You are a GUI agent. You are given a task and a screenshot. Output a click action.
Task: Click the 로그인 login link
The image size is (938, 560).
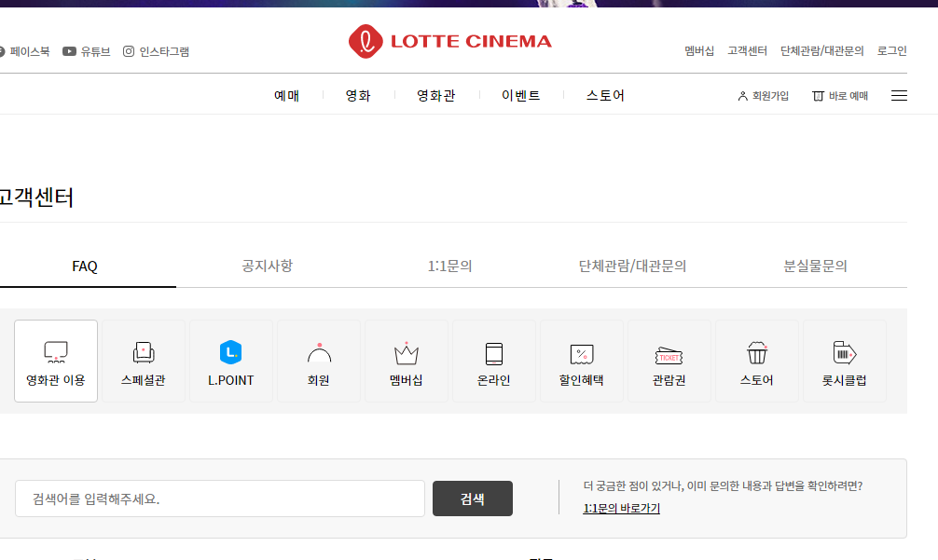pyautogui.click(x=892, y=51)
